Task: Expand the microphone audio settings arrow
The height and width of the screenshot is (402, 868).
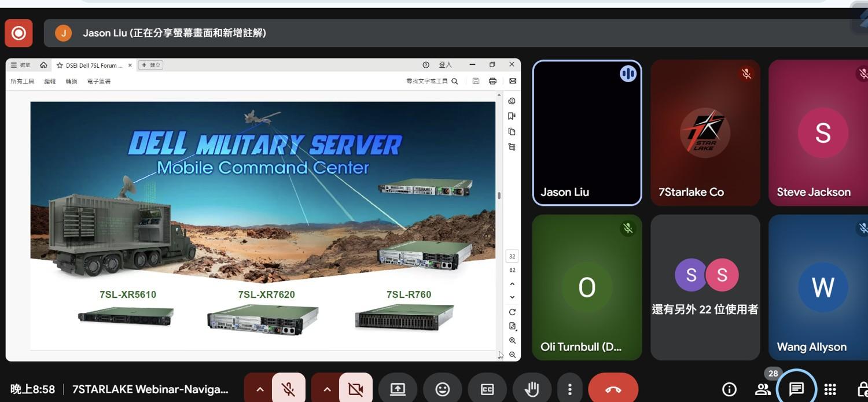Action: pyautogui.click(x=260, y=389)
